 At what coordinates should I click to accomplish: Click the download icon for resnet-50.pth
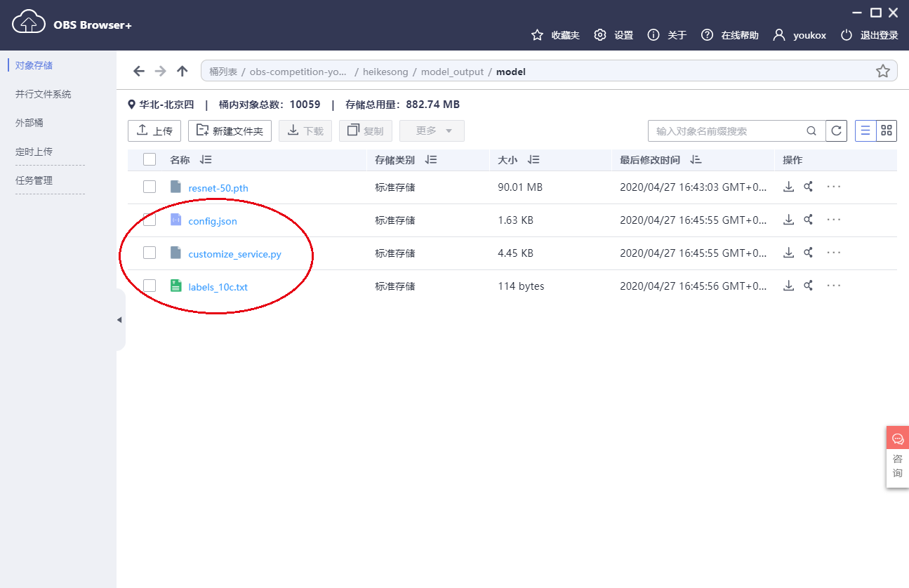(788, 187)
